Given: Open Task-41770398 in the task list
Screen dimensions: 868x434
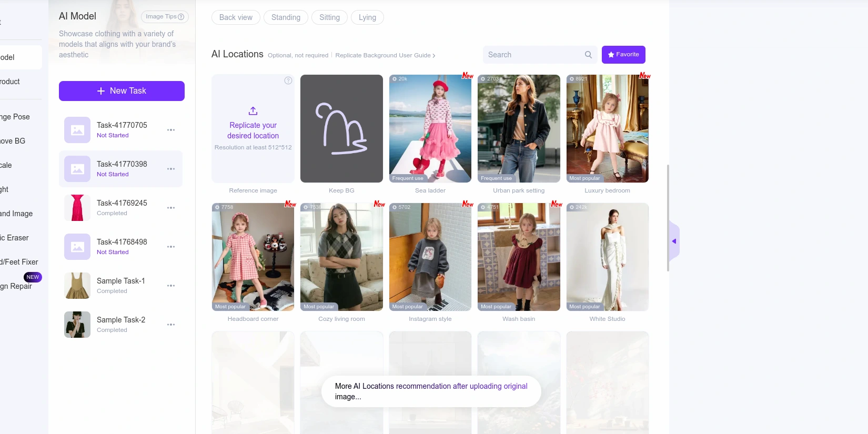Looking at the screenshot, I should pyautogui.click(x=120, y=169).
